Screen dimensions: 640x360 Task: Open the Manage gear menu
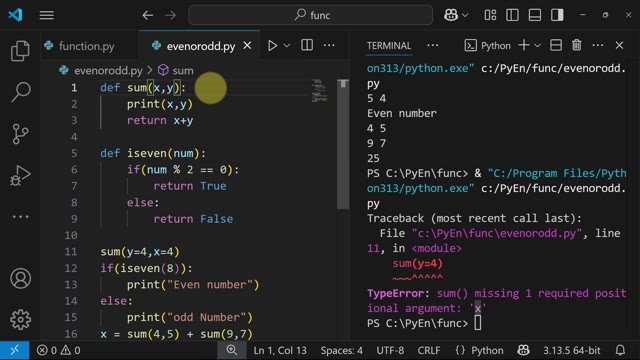(20, 320)
